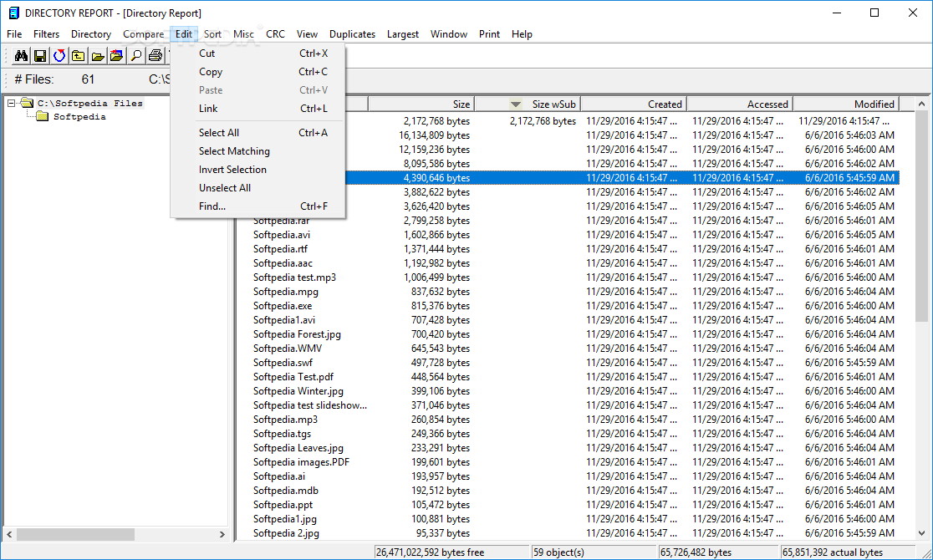Image resolution: width=933 pixels, height=560 pixels.
Task: Click the blue circular refresh icon
Action: pyautogui.click(x=59, y=56)
